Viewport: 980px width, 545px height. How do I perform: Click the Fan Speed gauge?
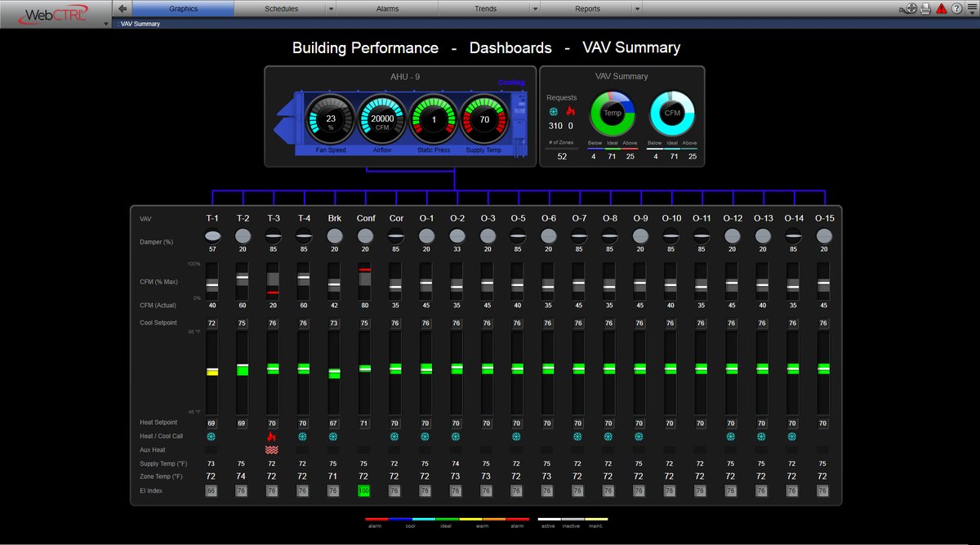331,120
